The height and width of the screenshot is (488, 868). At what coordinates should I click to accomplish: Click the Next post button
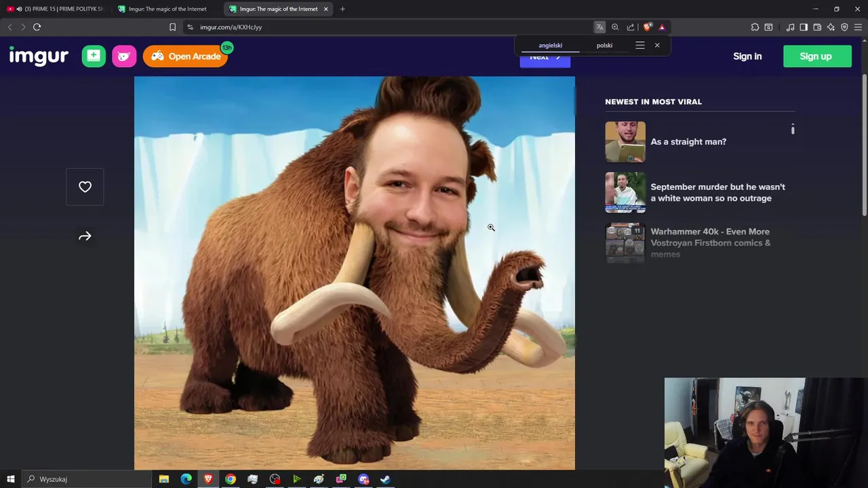click(x=545, y=58)
